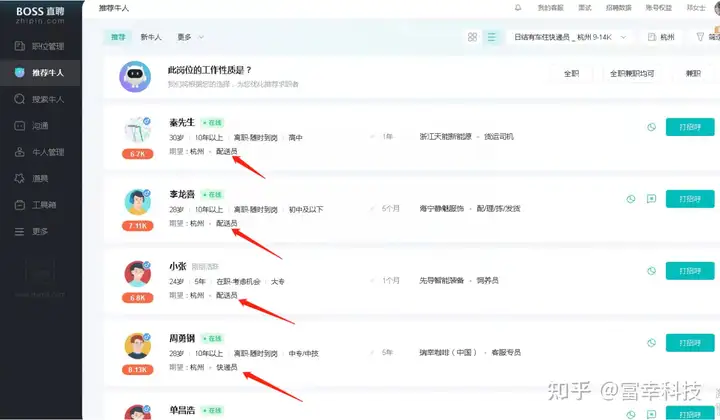Image resolution: width=720 pixels, height=420 pixels.
Task: Click 李龙喜's profile avatar
Action: (x=138, y=202)
